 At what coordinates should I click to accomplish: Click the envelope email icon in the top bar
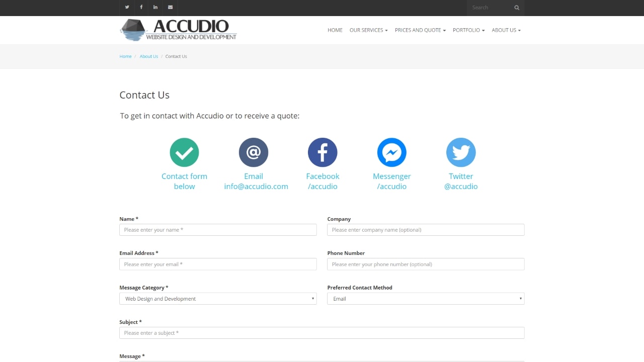(170, 8)
